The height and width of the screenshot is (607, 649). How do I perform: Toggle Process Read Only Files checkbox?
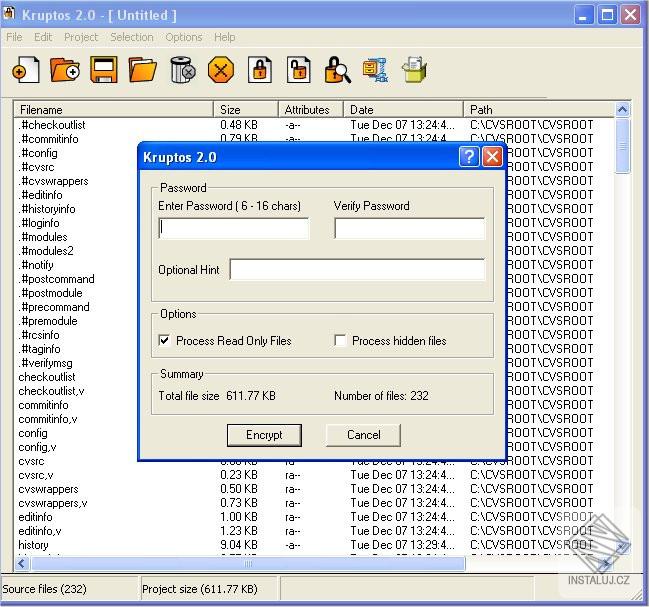pos(164,341)
